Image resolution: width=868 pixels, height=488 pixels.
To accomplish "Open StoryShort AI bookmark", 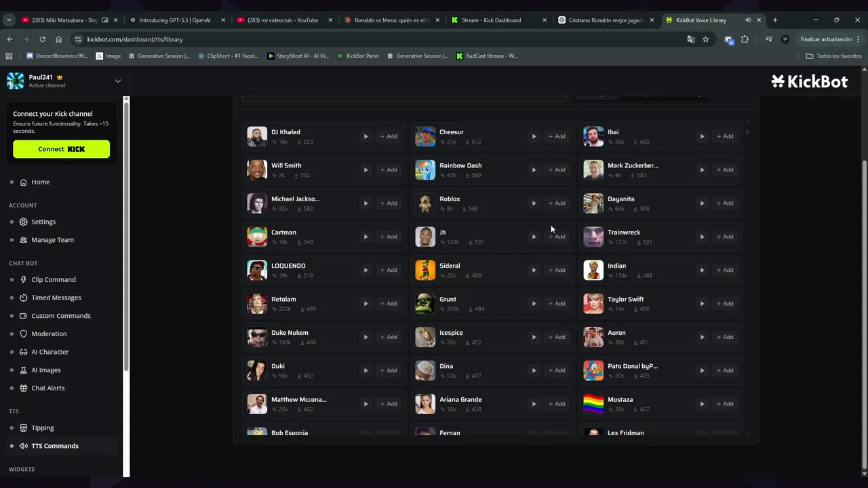I will pos(298,56).
